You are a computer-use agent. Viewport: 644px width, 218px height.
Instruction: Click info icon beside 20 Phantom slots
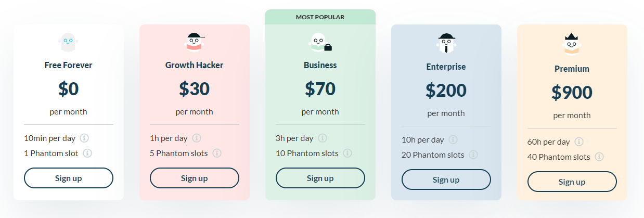tap(473, 155)
